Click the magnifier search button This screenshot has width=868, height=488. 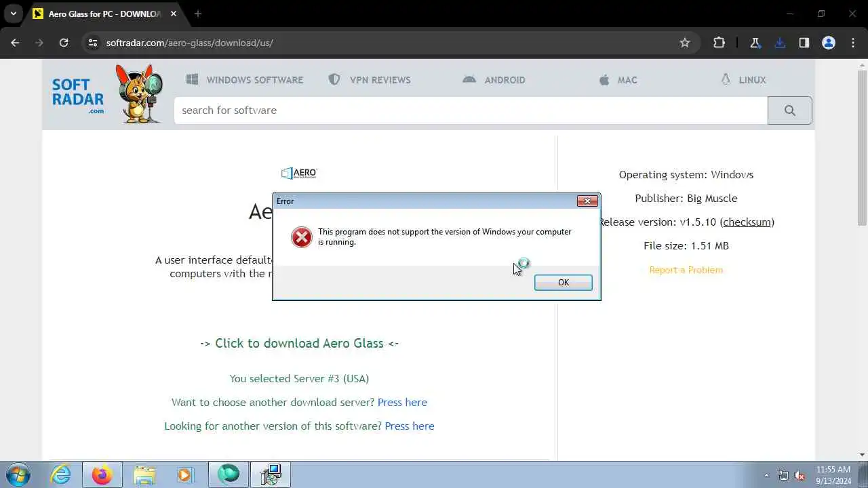790,110
